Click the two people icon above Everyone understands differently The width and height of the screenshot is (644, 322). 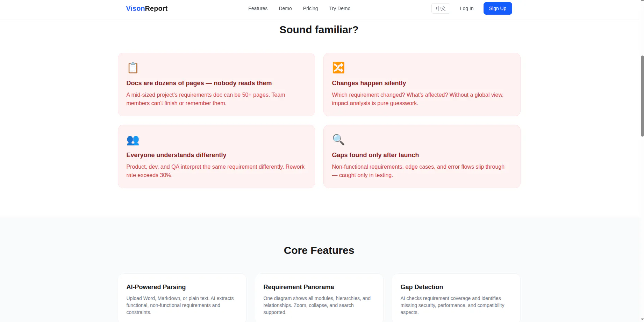point(133,140)
